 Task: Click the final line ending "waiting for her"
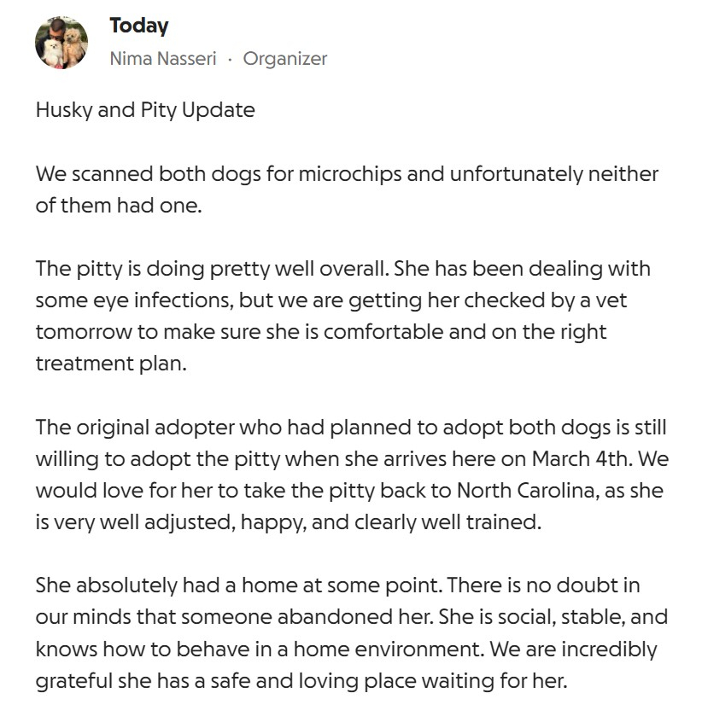coord(301,681)
